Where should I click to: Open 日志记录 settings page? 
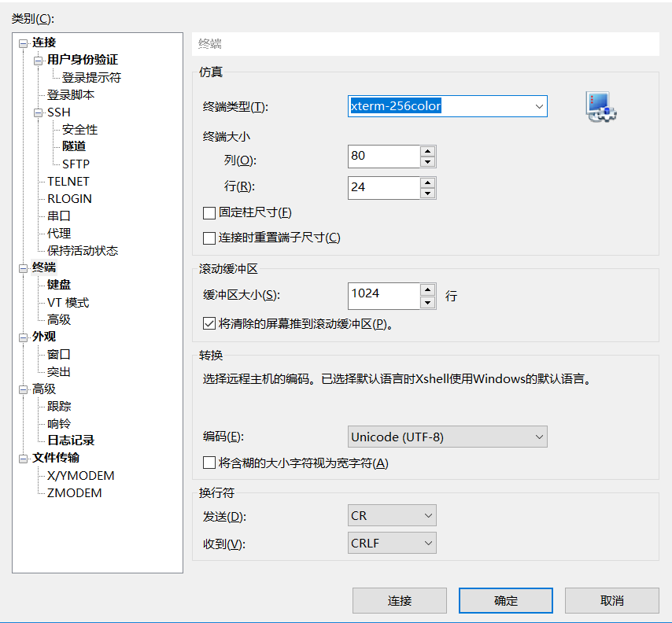[71, 441]
